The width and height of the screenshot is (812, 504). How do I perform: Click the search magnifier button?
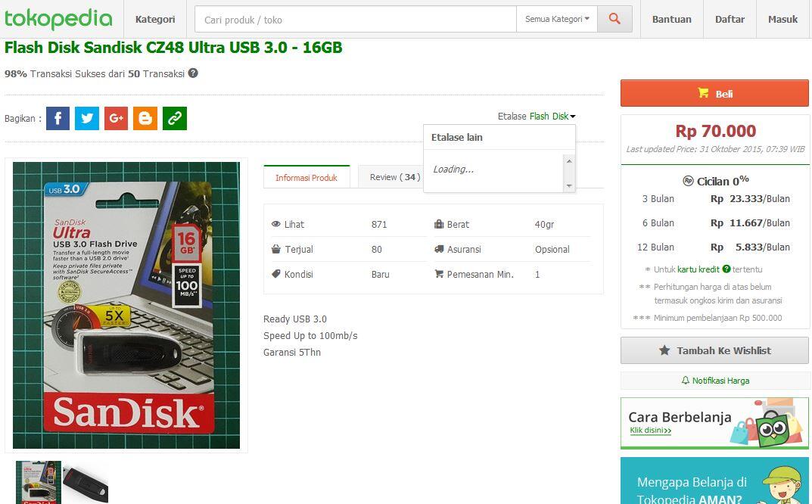614,19
